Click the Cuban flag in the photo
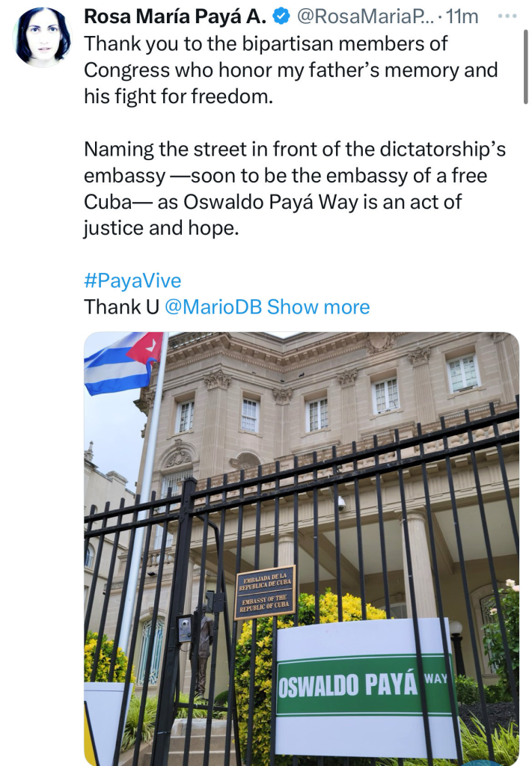This screenshot has width=532, height=766. [123, 363]
